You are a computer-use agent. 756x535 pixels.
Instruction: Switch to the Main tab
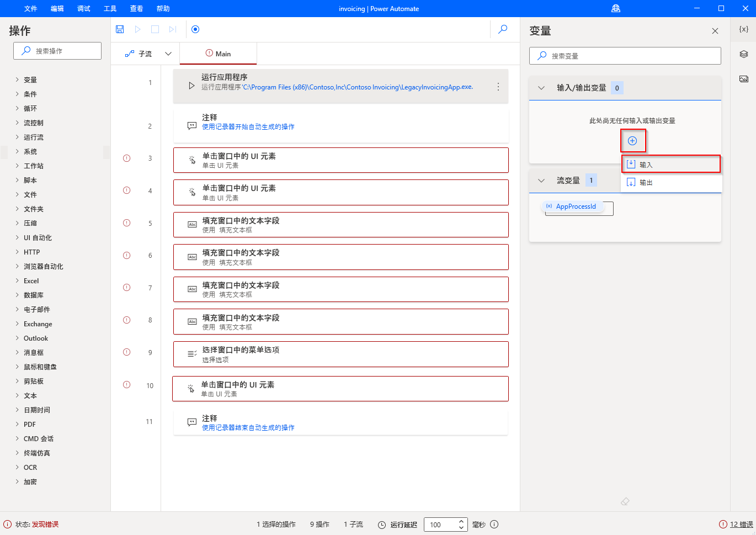coord(219,54)
